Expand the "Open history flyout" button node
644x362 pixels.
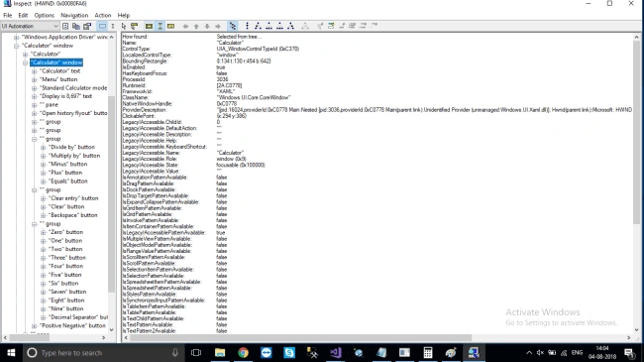click(34, 113)
